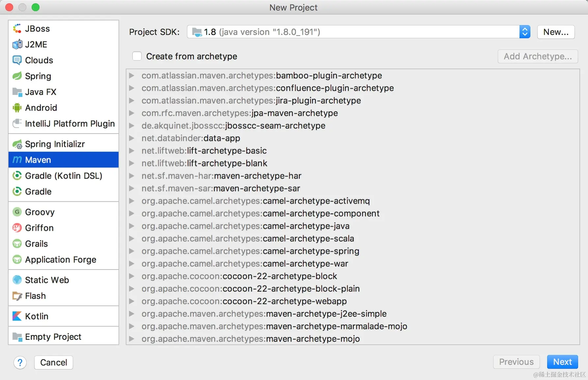Screen dimensions: 588x380
Task: Click the New... SDK button
Action: point(556,32)
